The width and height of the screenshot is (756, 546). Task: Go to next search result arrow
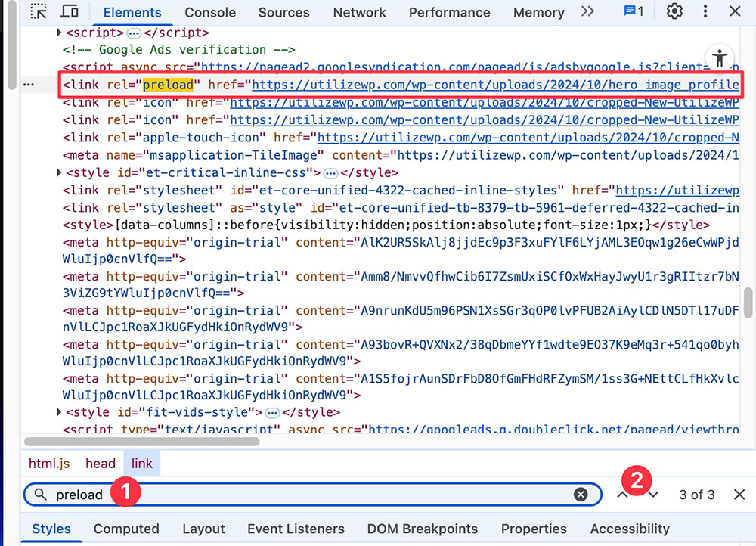pyautogui.click(x=653, y=495)
